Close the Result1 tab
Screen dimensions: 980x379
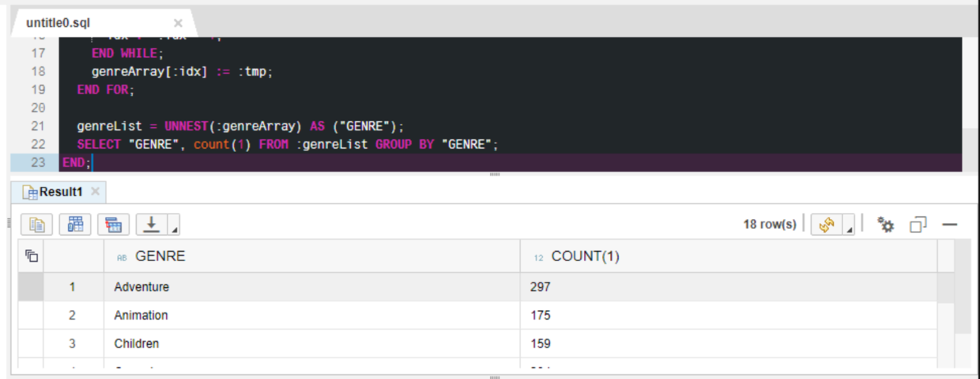(x=96, y=191)
